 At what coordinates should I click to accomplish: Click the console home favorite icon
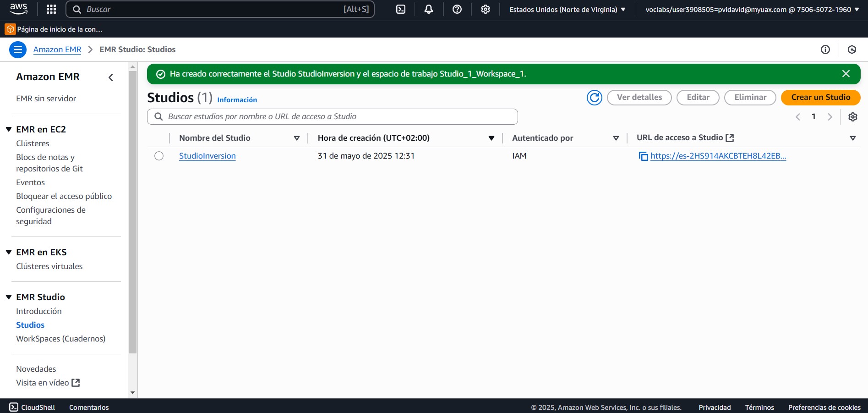[x=10, y=29]
